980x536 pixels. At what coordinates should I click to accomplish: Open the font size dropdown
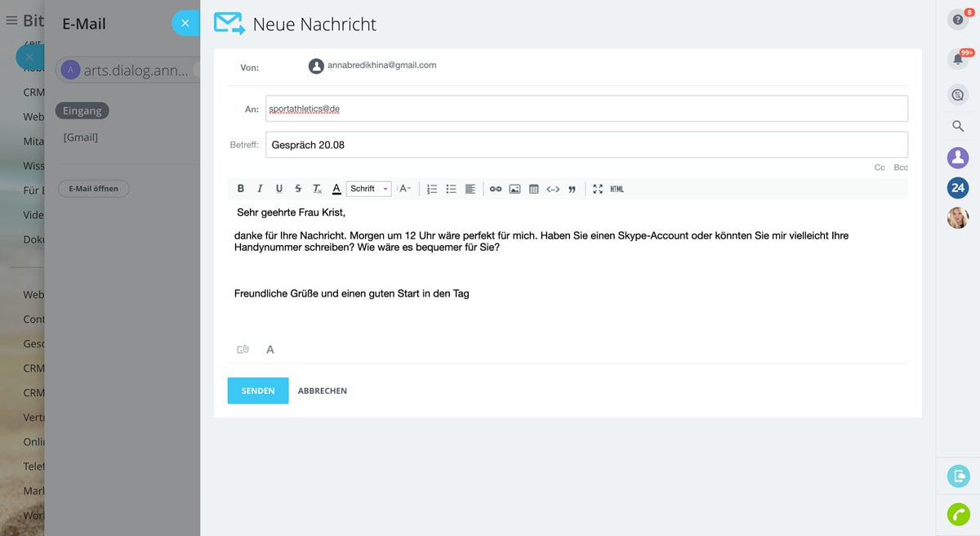[x=404, y=189]
